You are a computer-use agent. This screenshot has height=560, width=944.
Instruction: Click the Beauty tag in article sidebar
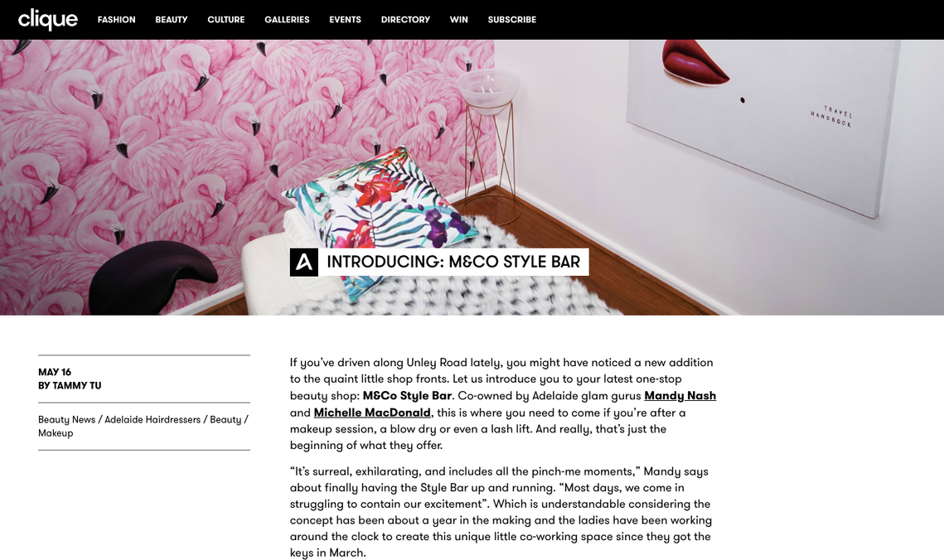point(225,420)
